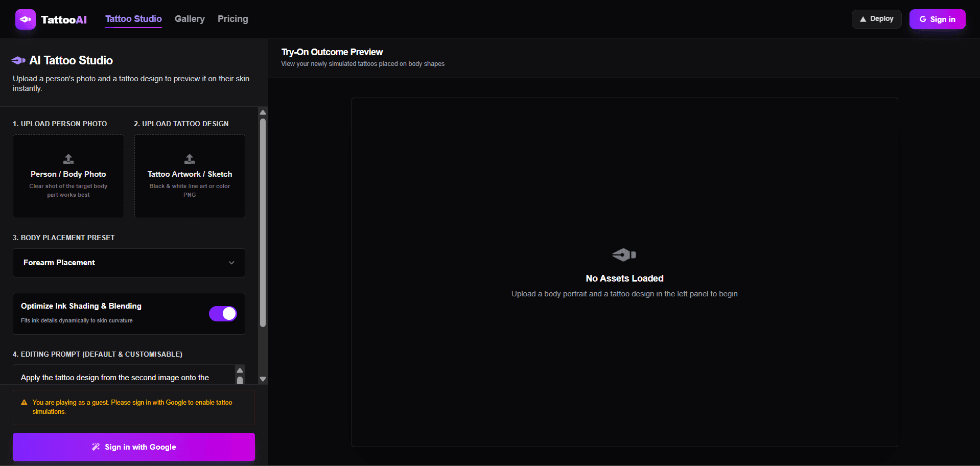This screenshot has width=980, height=466.
Task: Click the left panel scrollbar down arrow
Action: click(263, 379)
